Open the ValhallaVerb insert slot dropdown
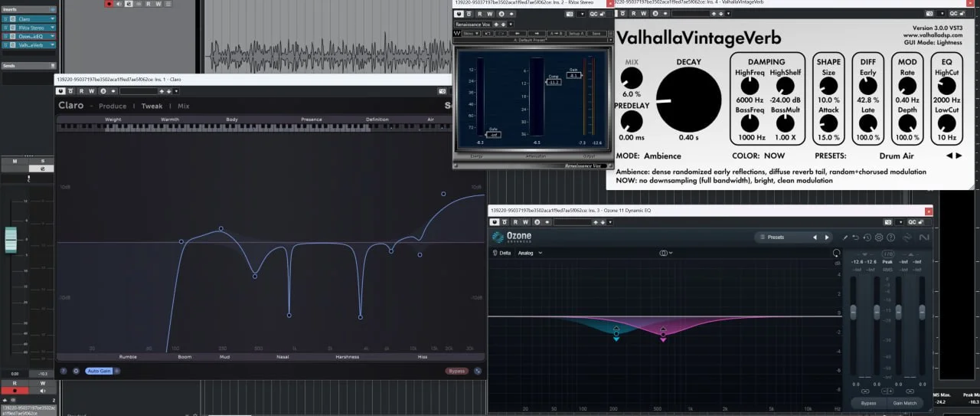 (52, 44)
